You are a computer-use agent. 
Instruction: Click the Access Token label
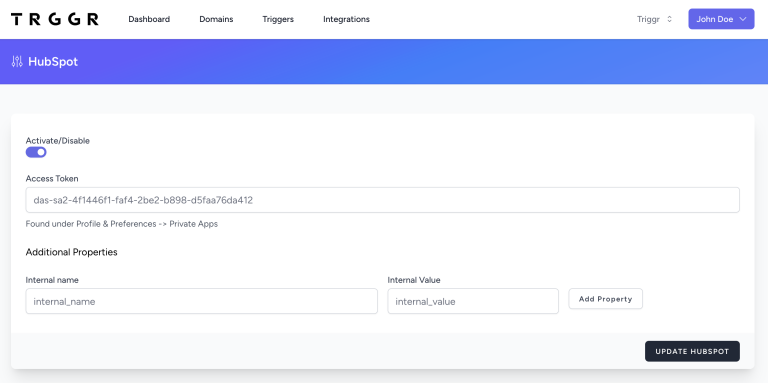[x=52, y=178]
